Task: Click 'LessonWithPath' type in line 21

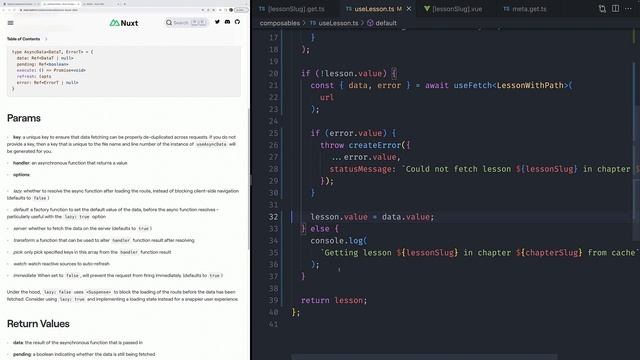Action: [530, 85]
